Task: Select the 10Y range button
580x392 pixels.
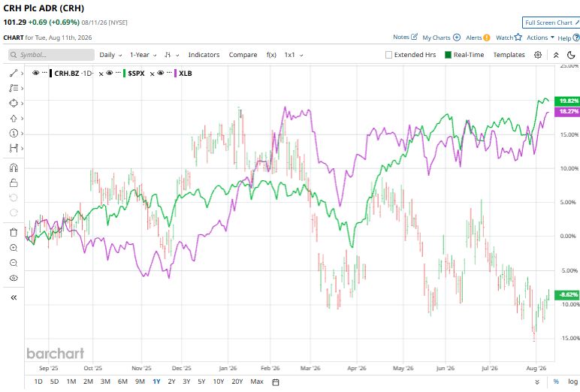Action: (218, 381)
